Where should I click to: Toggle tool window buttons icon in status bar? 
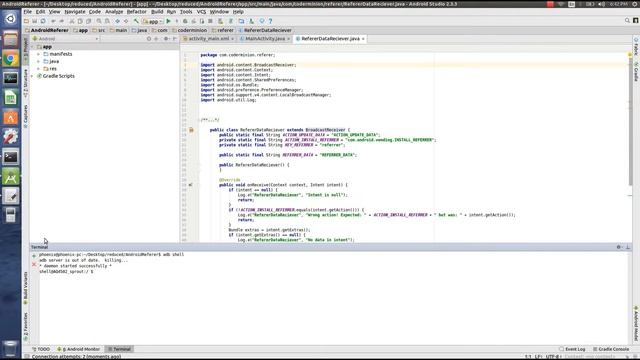point(27,356)
